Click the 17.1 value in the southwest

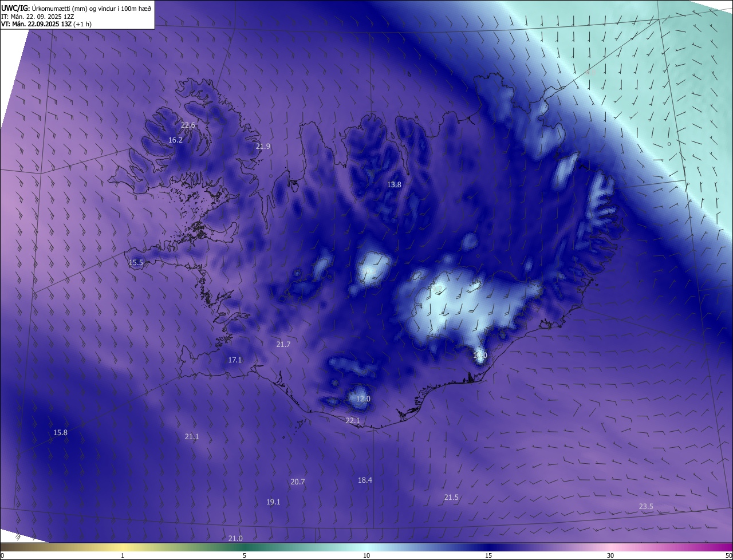tap(235, 360)
